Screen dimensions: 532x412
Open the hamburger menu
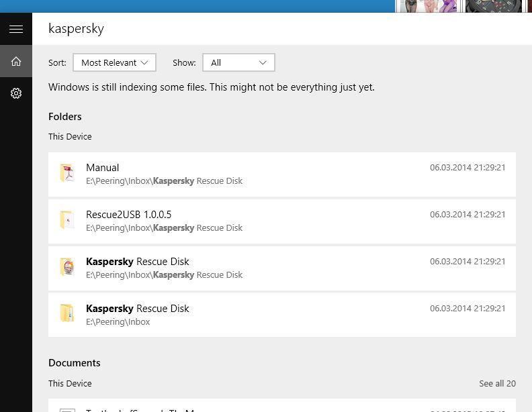pyautogui.click(x=16, y=29)
